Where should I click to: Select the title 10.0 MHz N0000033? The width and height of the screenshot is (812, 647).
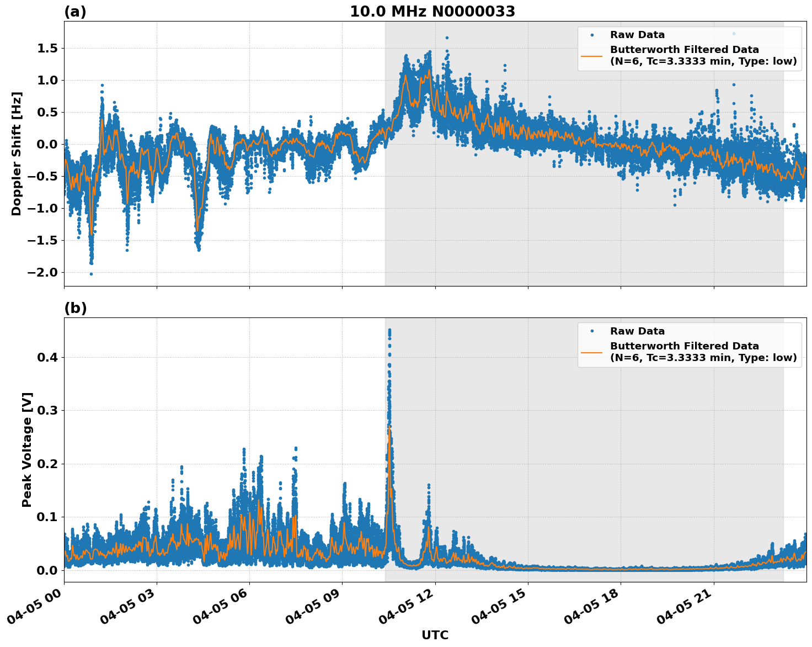pyautogui.click(x=433, y=12)
